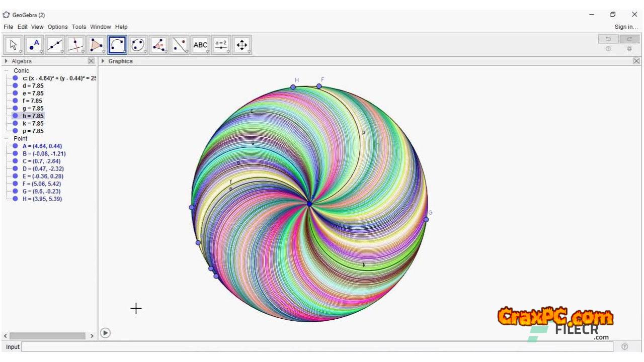Select the Perpendicular Line tool
The height and width of the screenshot is (362, 644).
(x=75, y=45)
